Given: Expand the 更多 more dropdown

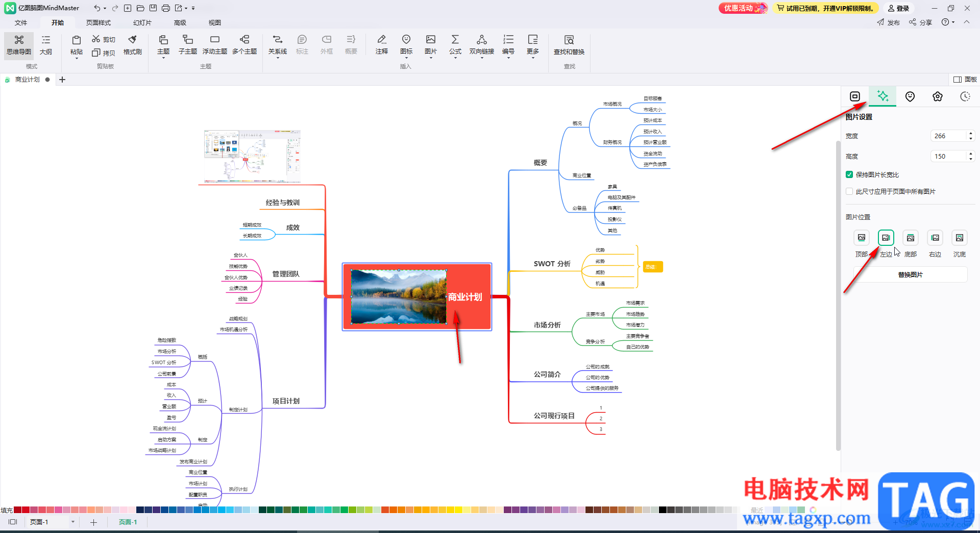Looking at the screenshot, I should pyautogui.click(x=533, y=58).
